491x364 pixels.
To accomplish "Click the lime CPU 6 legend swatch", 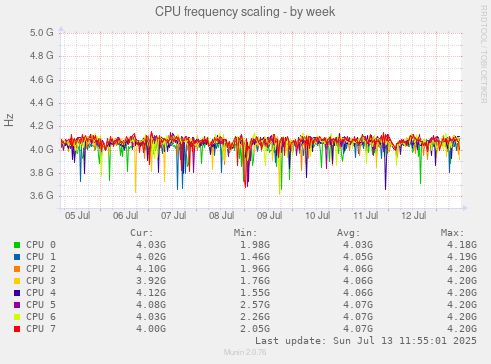I will coord(17,317).
